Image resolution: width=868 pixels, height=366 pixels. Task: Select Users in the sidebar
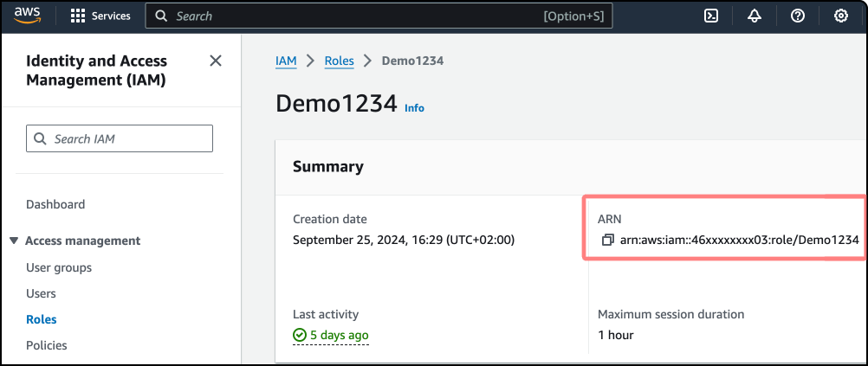pyautogui.click(x=41, y=293)
